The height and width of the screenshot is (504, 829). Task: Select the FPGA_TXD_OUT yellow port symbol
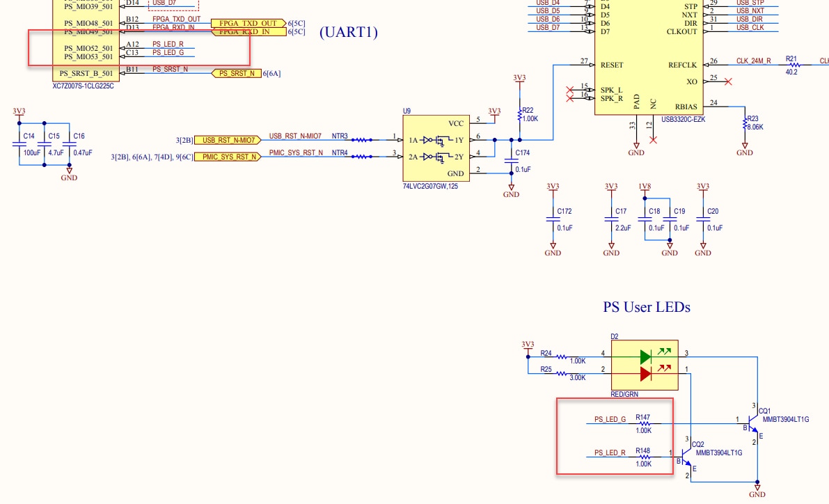[248, 23]
